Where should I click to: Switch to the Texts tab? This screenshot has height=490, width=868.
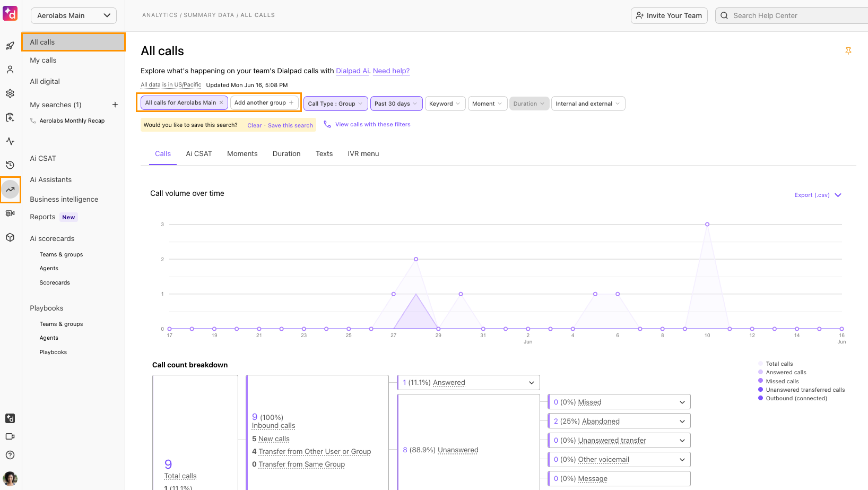click(x=324, y=153)
